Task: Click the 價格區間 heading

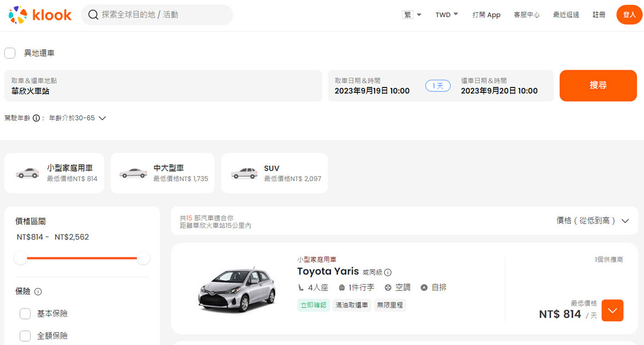Action: tap(31, 221)
